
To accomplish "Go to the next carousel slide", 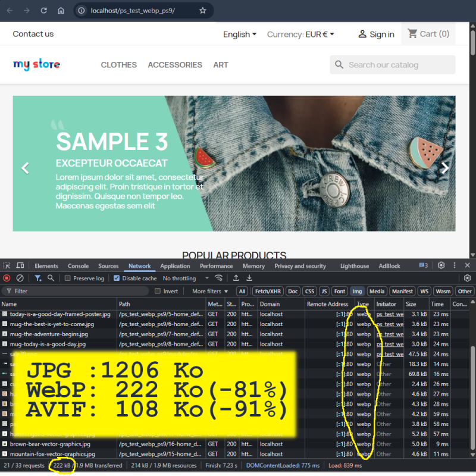I will tap(444, 168).
